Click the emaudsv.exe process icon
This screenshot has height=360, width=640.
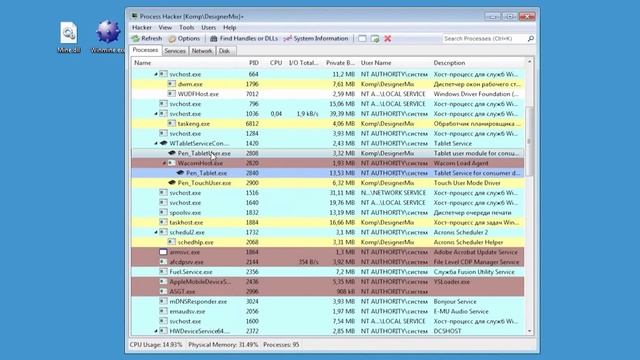click(163, 311)
